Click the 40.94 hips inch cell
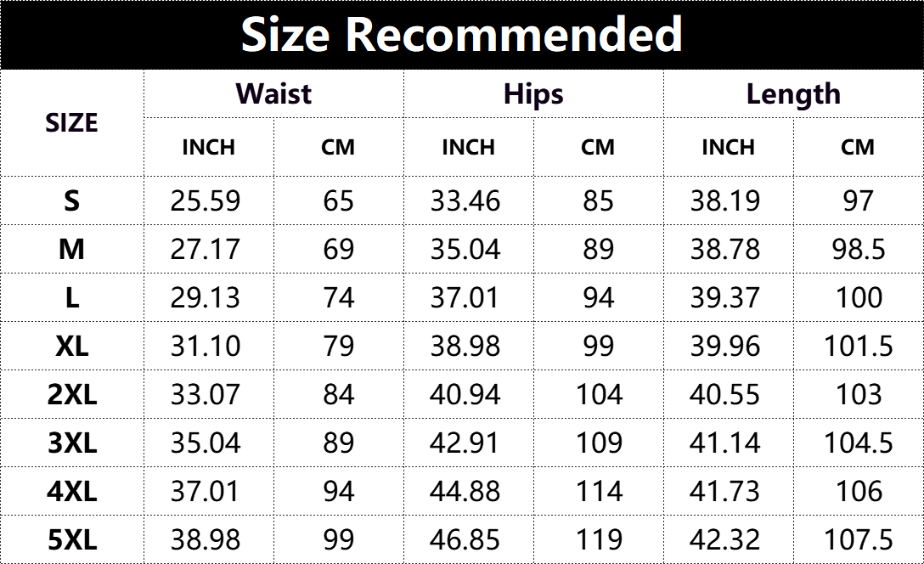The image size is (924, 564). coord(465,395)
